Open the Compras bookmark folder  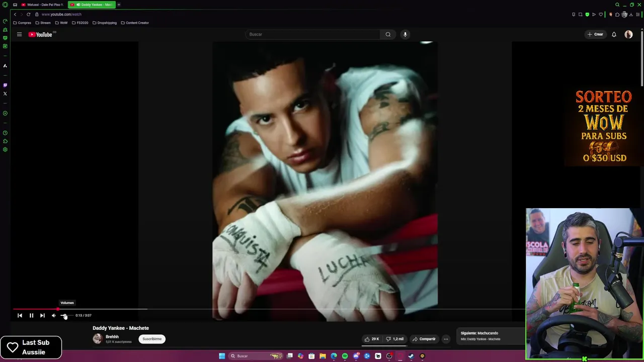[x=22, y=23]
